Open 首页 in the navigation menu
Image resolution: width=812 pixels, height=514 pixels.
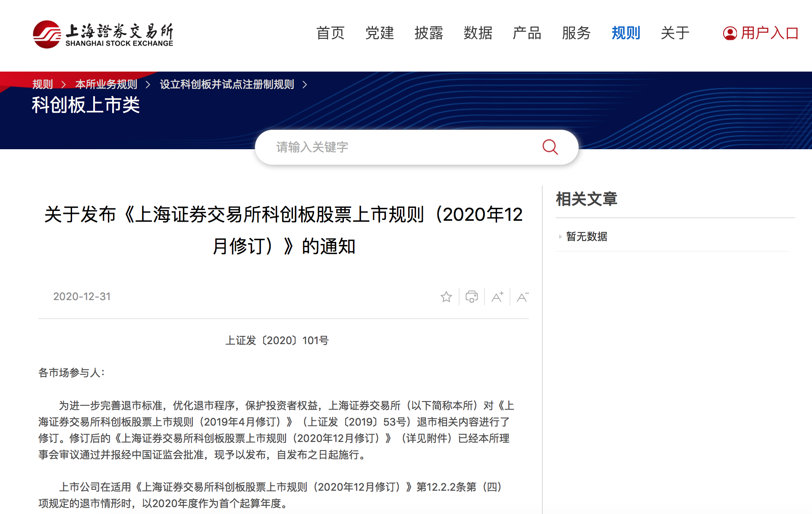click(330, 33)
